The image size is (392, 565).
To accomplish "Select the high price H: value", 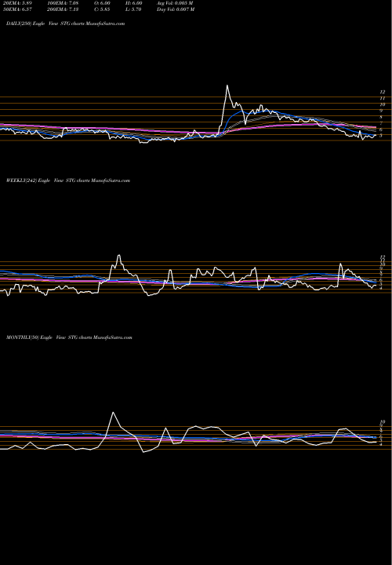I will coord(135,3).
